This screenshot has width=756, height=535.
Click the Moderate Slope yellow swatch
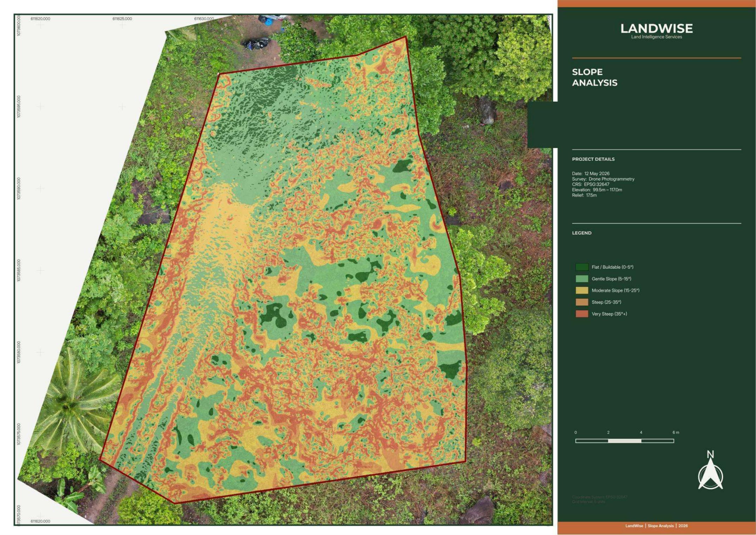pos(582,290)
